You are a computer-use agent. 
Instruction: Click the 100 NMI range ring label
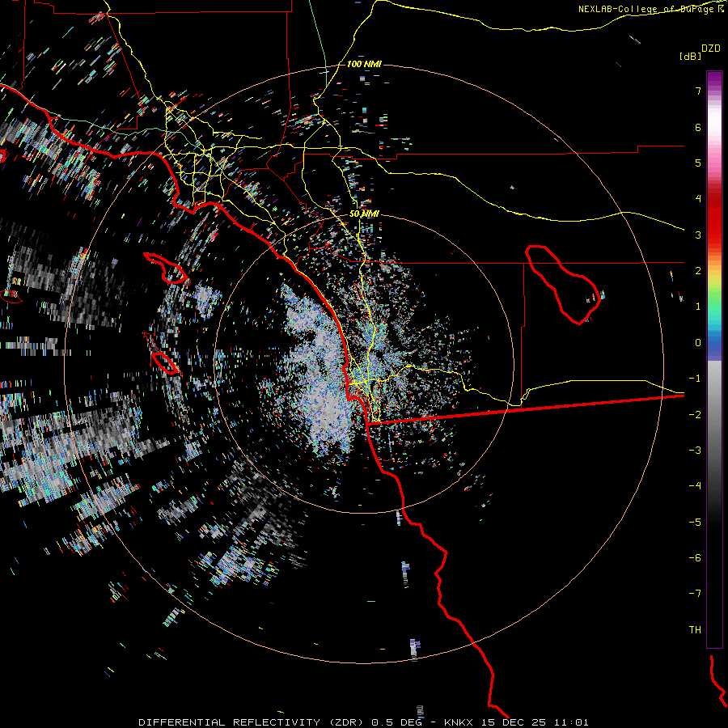click(x=364, y=64)
